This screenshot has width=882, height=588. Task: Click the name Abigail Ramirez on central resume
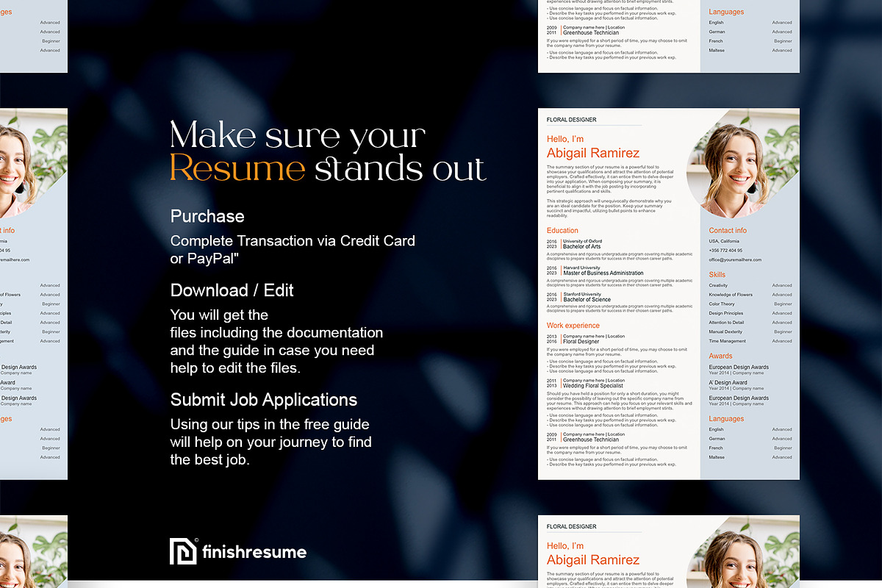(593, 153)
